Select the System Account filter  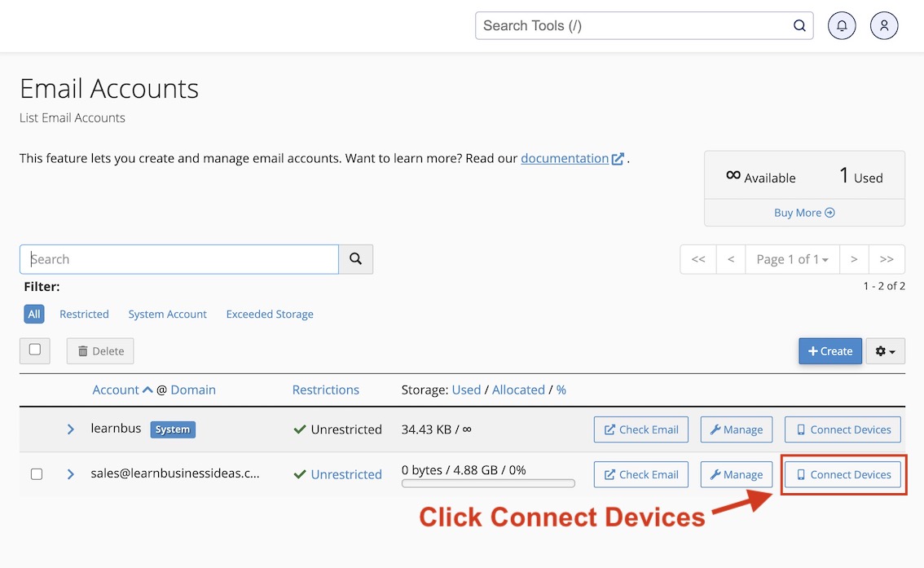click(167, 314)
